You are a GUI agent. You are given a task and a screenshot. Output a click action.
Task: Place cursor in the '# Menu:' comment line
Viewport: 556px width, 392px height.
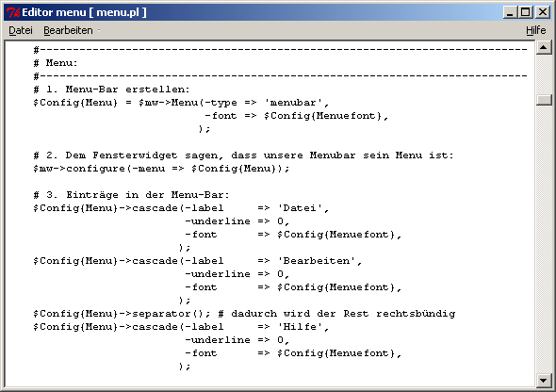56,63
